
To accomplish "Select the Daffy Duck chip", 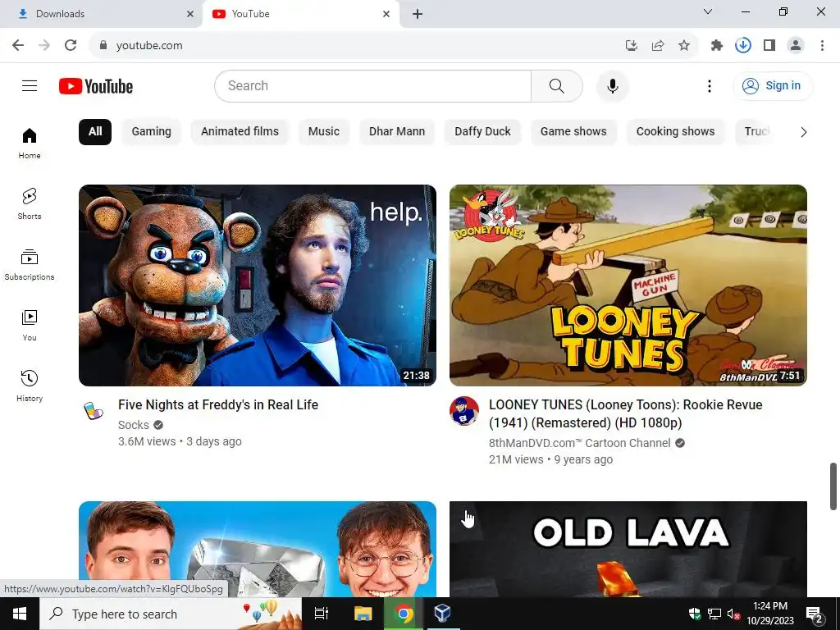I will coord(482,132).
